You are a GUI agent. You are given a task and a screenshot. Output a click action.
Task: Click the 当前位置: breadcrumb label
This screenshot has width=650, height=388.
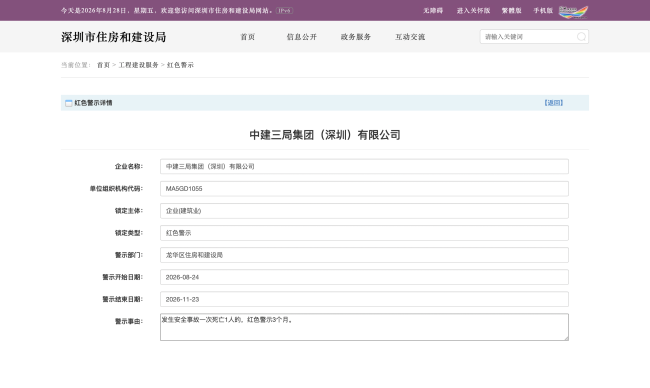pos(76,65)
